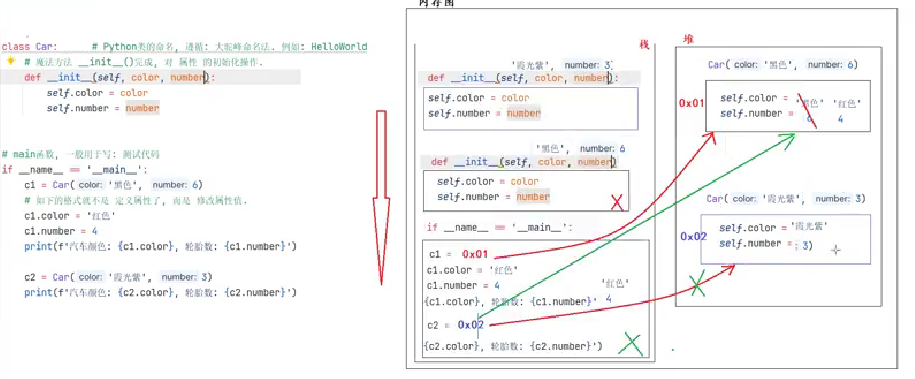Viewport: 915px width, 379px height.
Task: Click the '# main函数' comment line
Action: pos(81,154)
